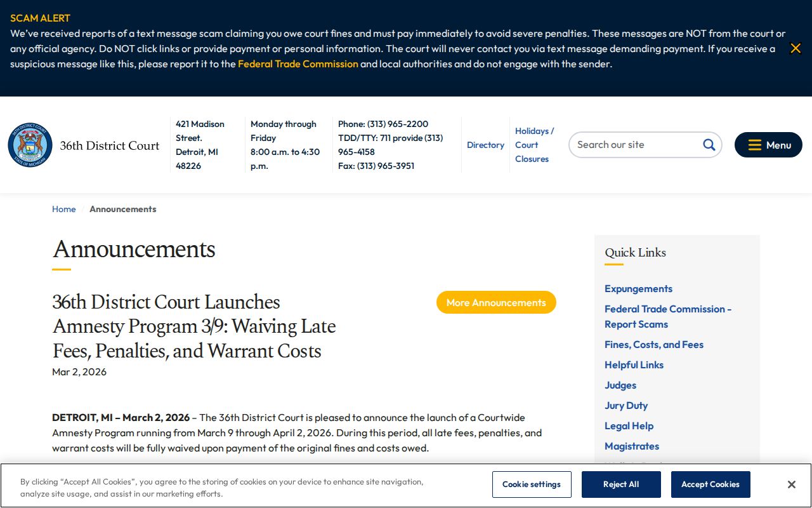Open the Directory link
Viewport: 812px width, 508px height.
coord(485,145)
